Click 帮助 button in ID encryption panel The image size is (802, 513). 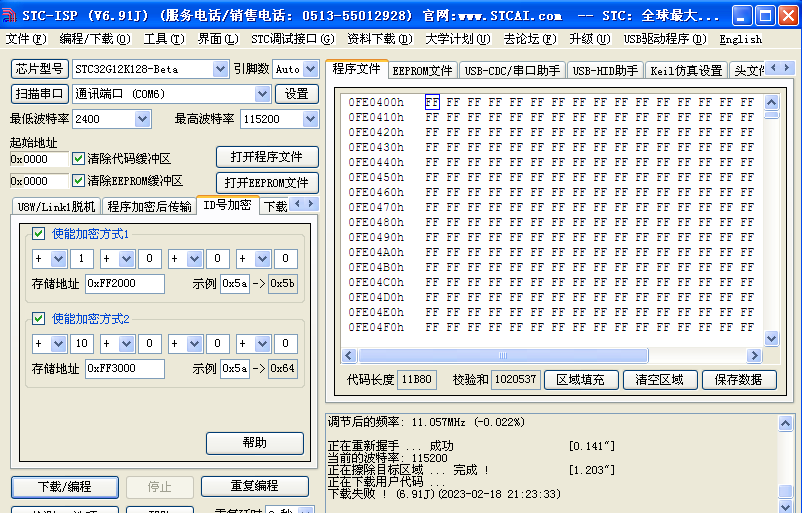point(255,443)
